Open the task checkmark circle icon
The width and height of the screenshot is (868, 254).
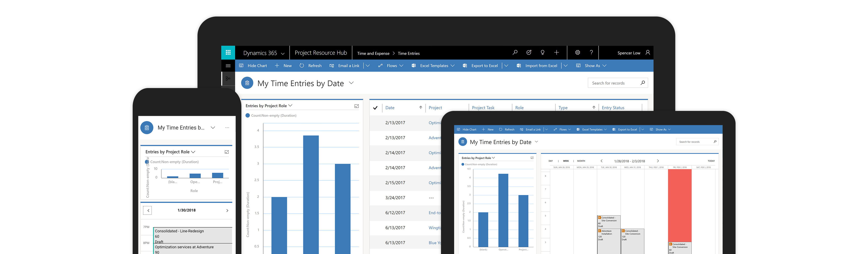tap(529, 52)
